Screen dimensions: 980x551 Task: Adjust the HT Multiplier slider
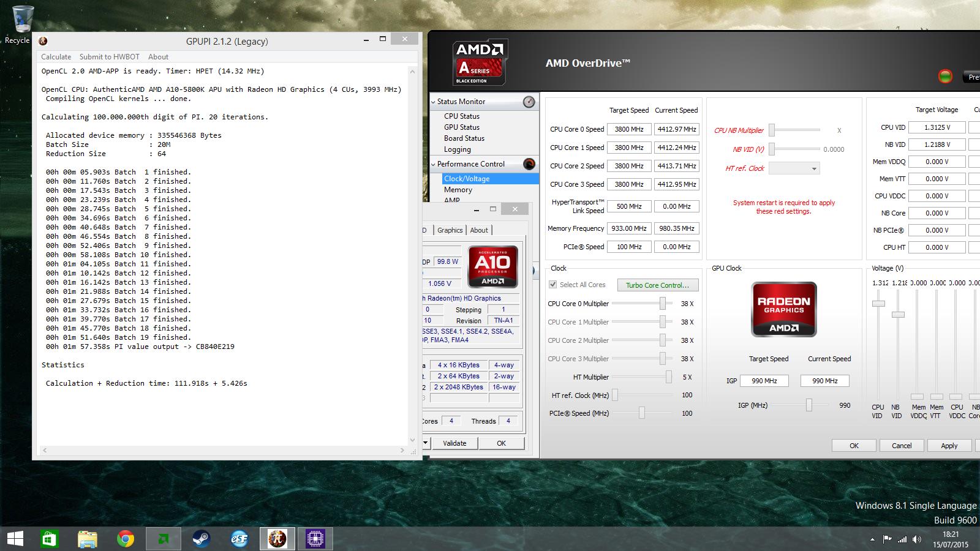coord(668,377)
